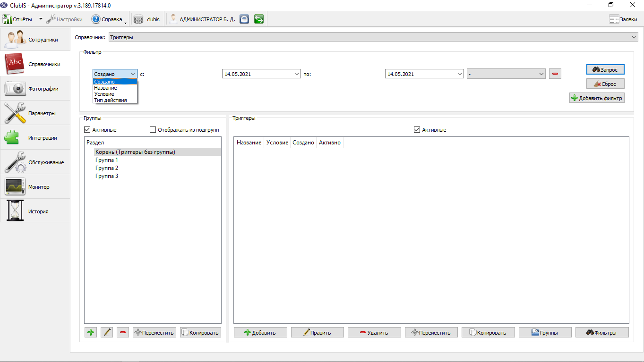Screen dimensions: 644x362
Task: Open the Монитор section
Action: coord(35,187)
